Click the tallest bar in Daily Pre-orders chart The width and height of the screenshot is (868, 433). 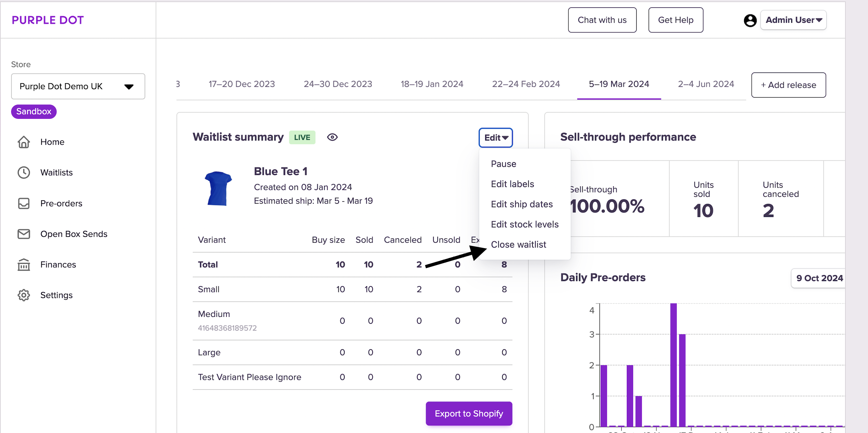[673, 365]
